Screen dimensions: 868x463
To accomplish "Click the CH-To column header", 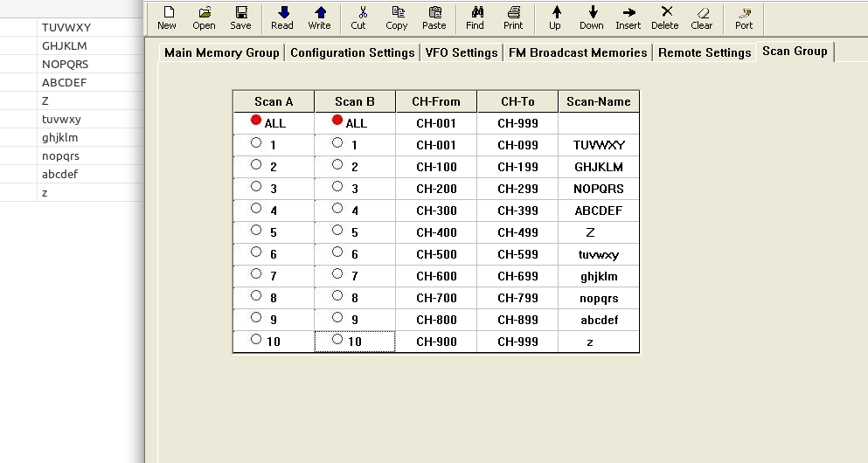I will pyautogui.click(x=517, y=102).
